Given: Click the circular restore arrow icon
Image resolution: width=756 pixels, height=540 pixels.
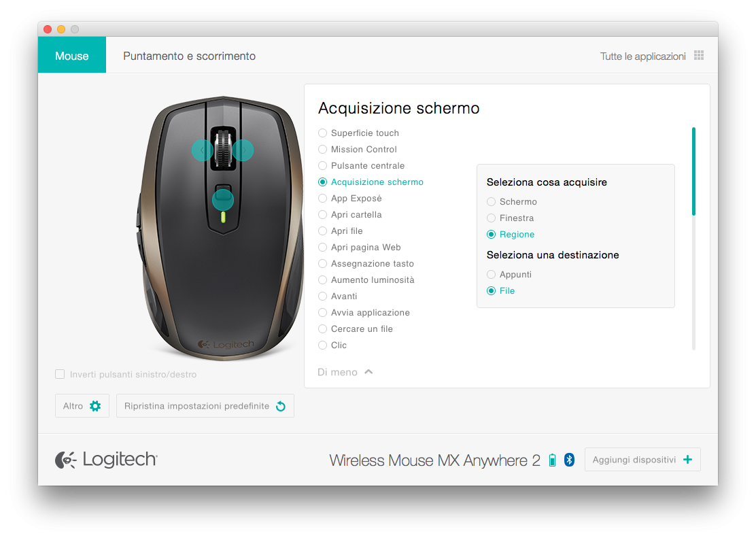Looking at the screenshot, I should pos(281,407).
